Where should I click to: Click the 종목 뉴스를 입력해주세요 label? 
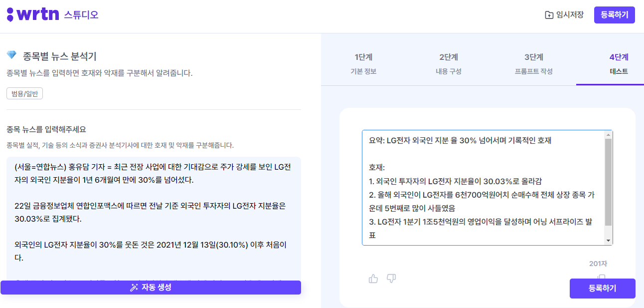(x=46, y=129)
